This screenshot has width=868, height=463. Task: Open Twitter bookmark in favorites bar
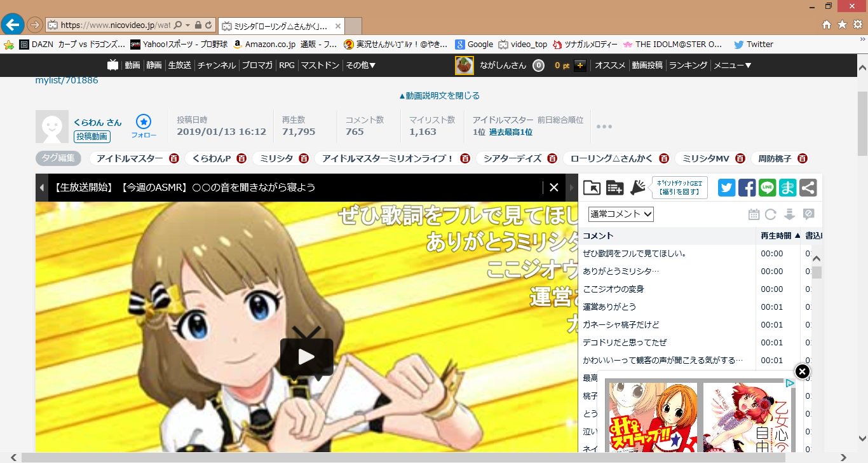[x=753, y=45]
